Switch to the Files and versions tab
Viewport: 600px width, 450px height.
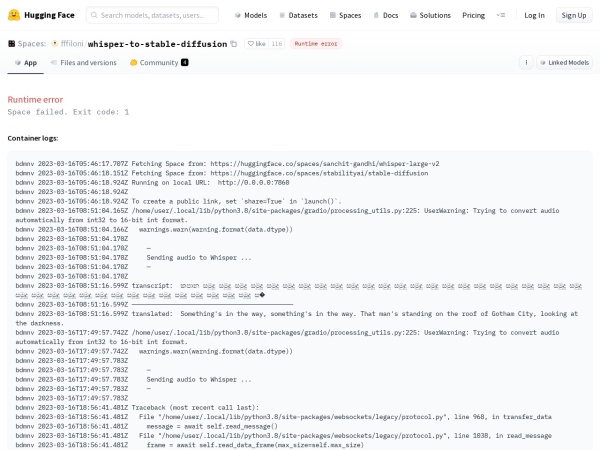click(82, 62)
